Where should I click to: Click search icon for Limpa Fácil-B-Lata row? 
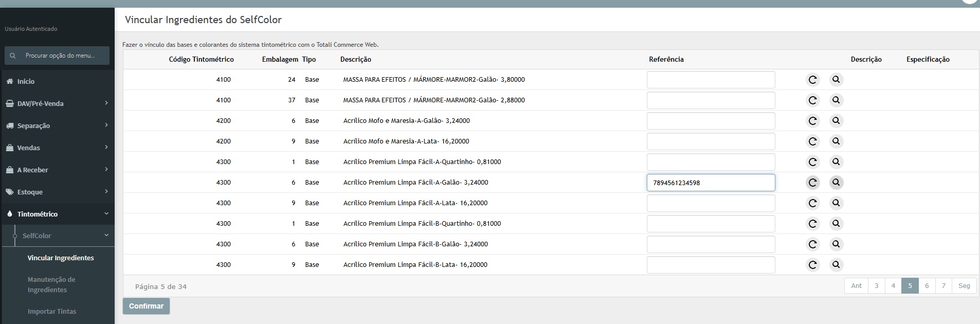[x=836, y=265]
